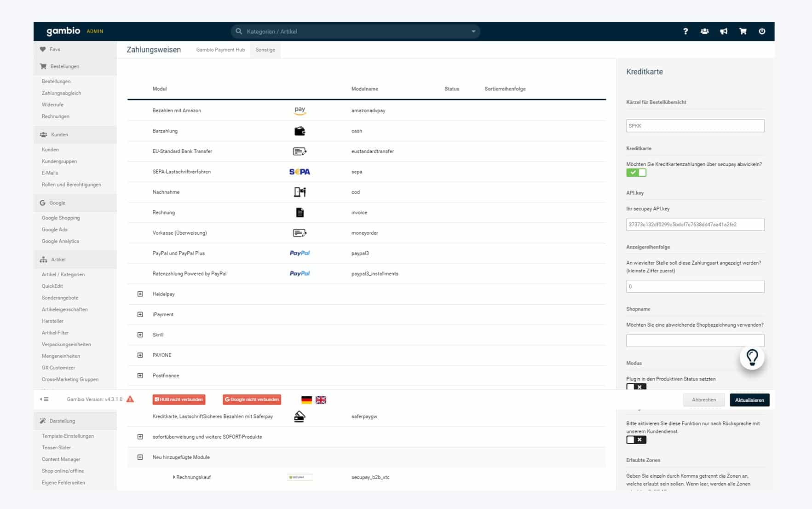Viewport: 812px width, 509px height.
Task: Collapse Neu hinzugefügte Module section
Action: (x=140, y=457)
